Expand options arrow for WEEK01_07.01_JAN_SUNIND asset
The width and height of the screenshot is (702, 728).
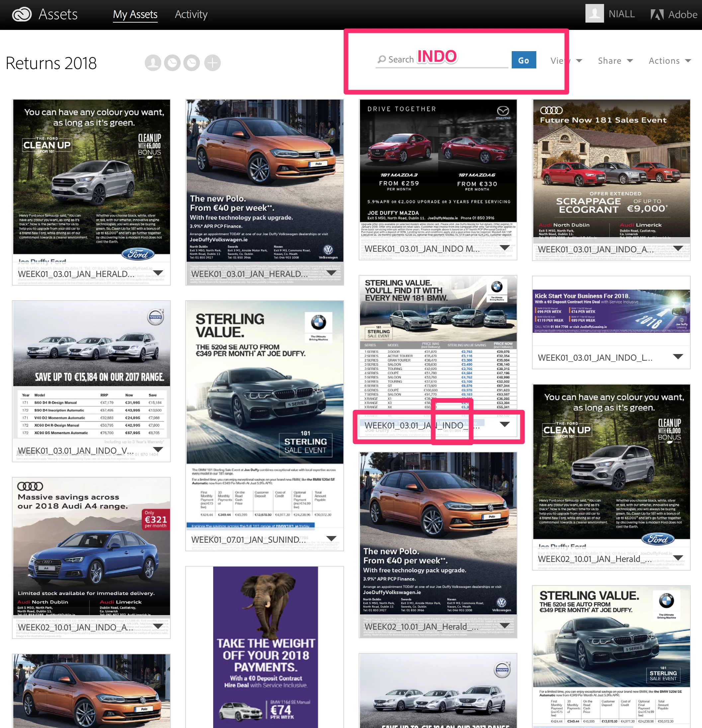pyautogui.click(x=331, y=539)
